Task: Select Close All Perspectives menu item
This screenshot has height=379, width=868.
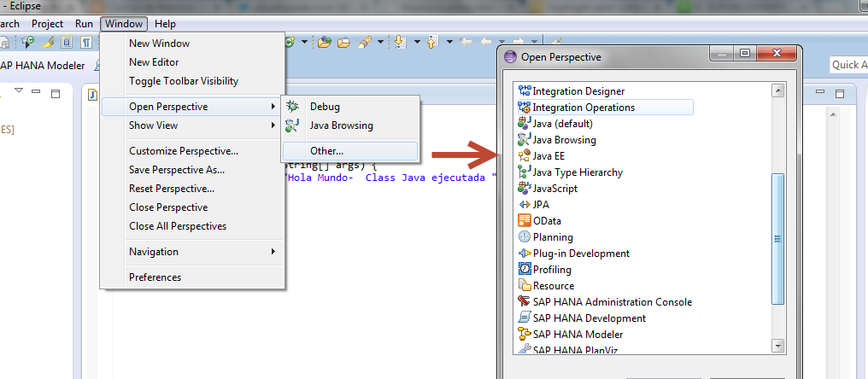Action: (x=192, y=225)
